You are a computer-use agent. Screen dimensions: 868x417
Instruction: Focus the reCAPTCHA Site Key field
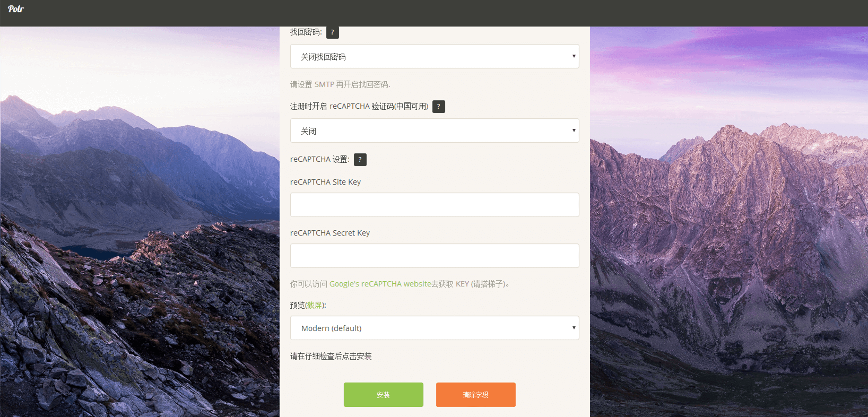click(x=435, y=205)
